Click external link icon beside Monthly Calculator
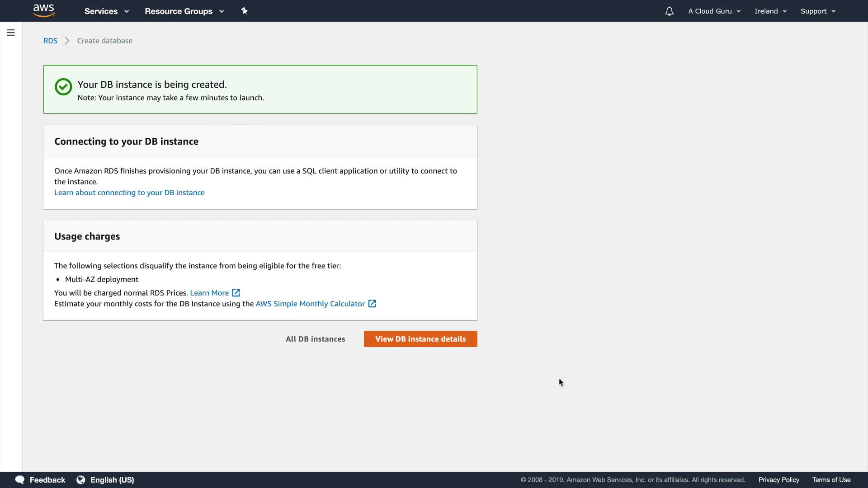This screenshot has height=488, width=868. pos(372,304)
